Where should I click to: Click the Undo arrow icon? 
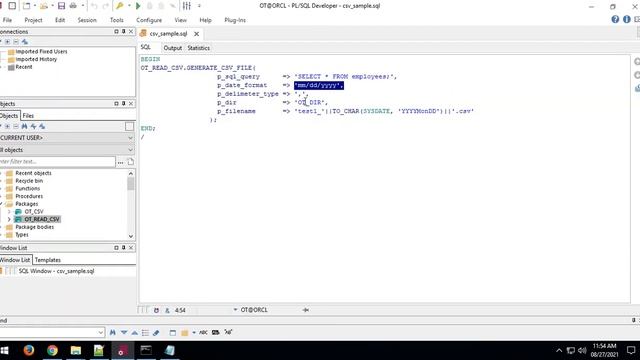[x=94, y=6]
